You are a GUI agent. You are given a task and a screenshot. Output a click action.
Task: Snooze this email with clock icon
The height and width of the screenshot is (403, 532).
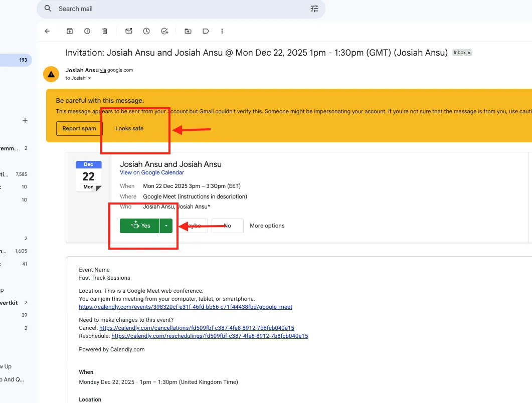[146, 31]
